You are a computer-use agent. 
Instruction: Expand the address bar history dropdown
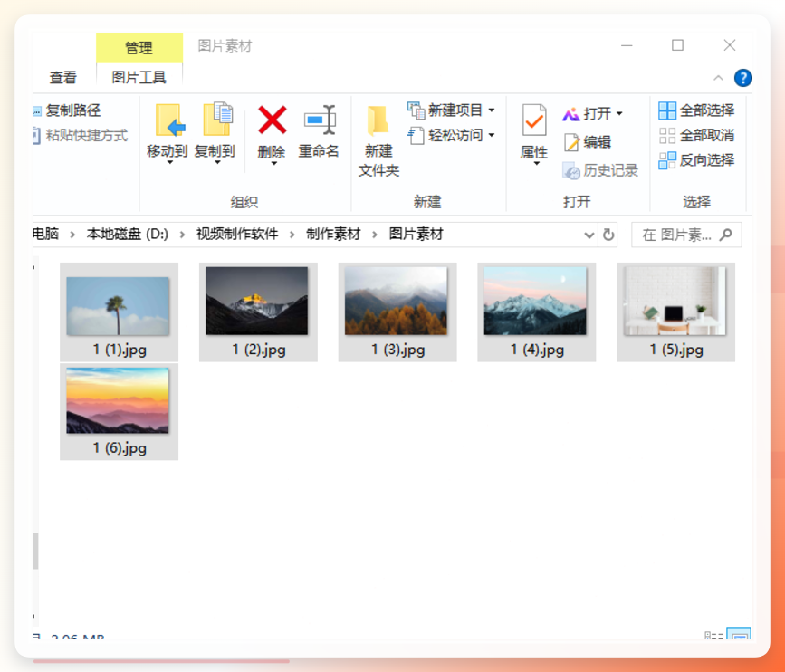pyautogui.click(x=589, y=235)
